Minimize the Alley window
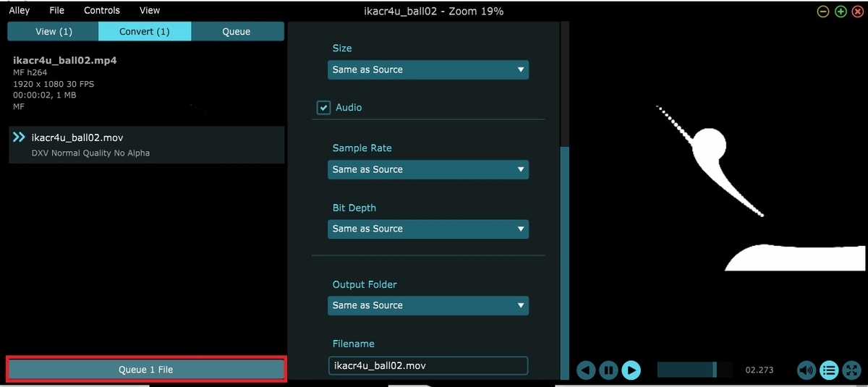Screen dimensions: 868x387 click(823, 11)
